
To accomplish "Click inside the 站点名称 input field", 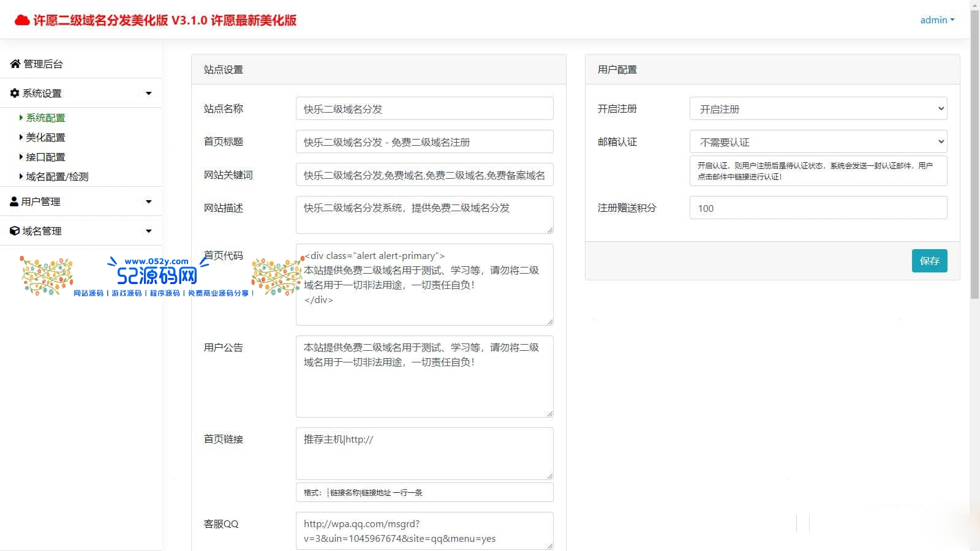I will (424, 108).
